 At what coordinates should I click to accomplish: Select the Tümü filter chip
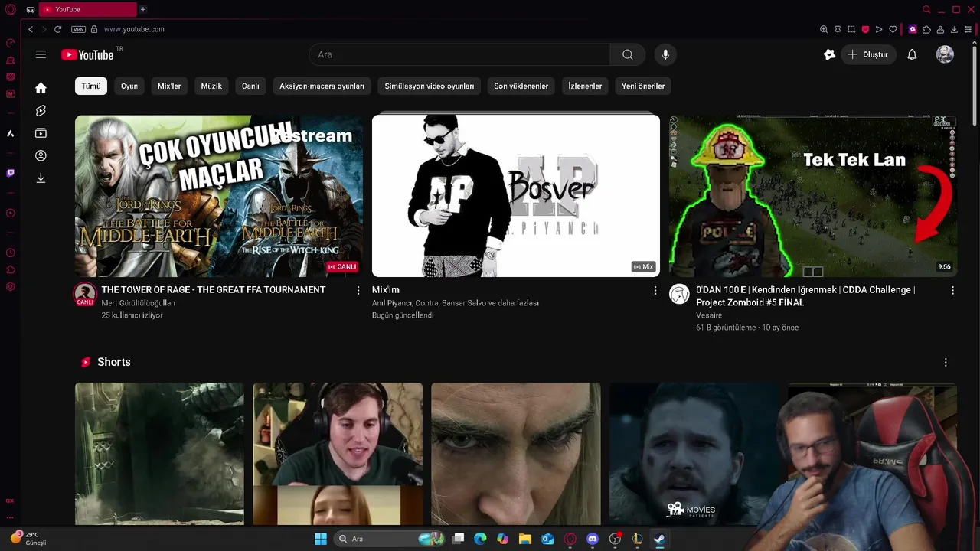coord(91,86)
